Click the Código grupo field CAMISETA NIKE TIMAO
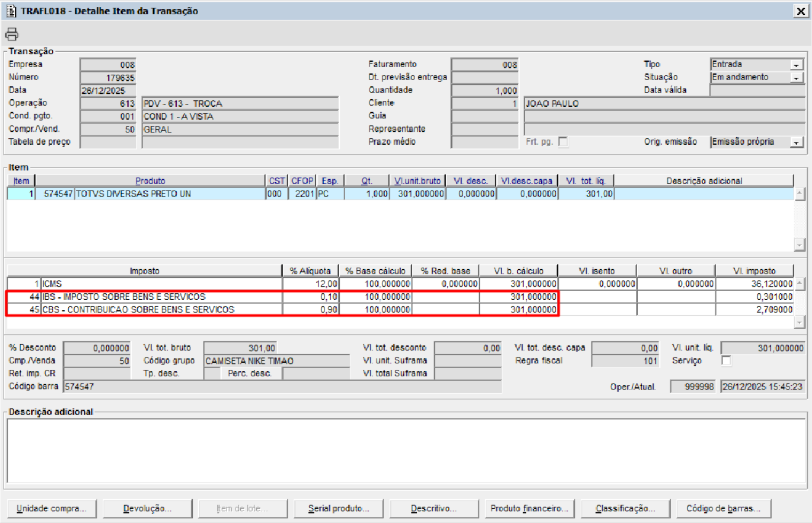This screenshot has width=812, height=523. (x=276, y=361)
